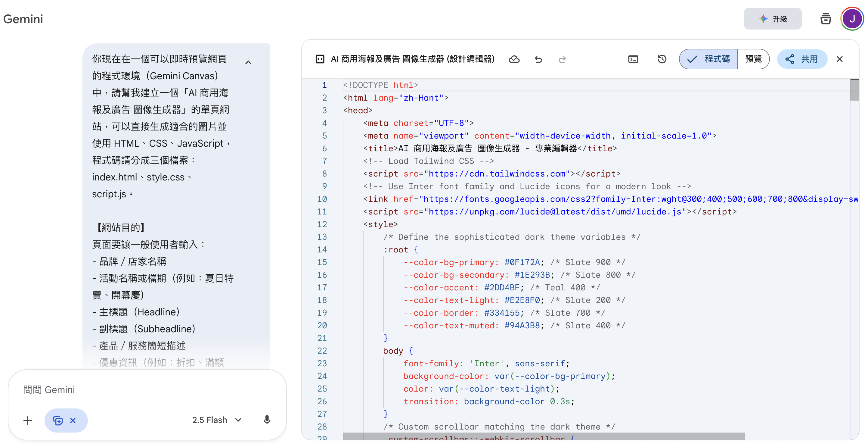Click the vertical code scrollbar thumb
The height and width of the screenshot is (444, 868).
click(854, 90)
